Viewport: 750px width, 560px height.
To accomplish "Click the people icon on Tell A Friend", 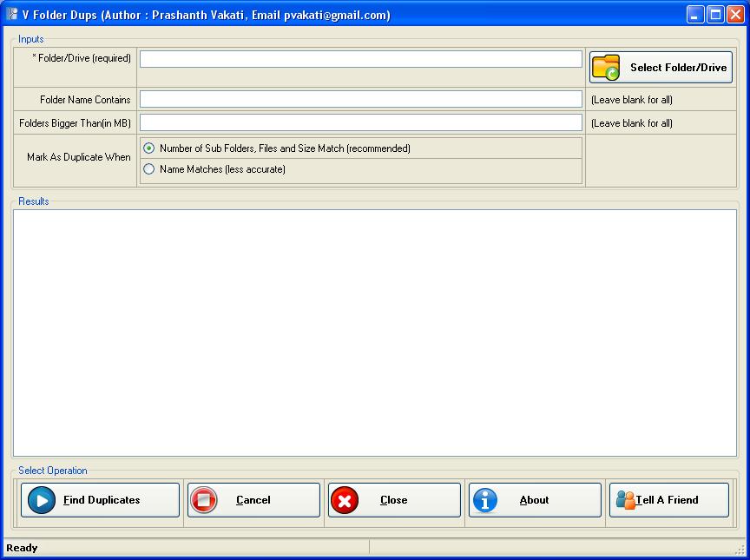I will pyautogui.click(x=625, y=499).
